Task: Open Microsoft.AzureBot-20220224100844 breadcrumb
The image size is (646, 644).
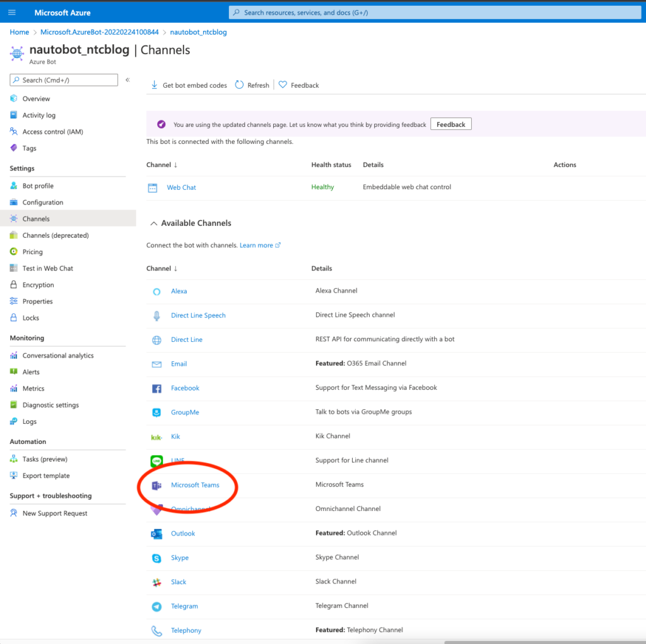Action: [x=99, y=32]
